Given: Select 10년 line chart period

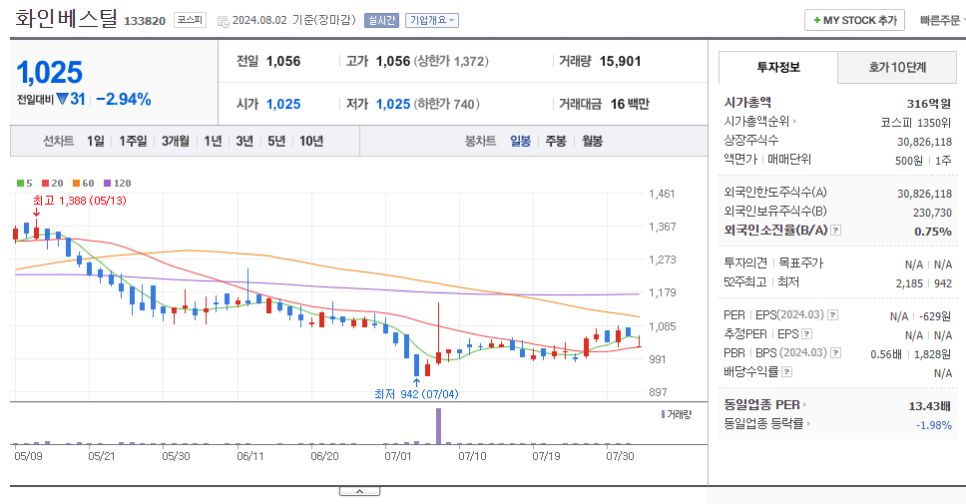Looking at the screenshot, I should pyautogui.click(x=311, y=141).
